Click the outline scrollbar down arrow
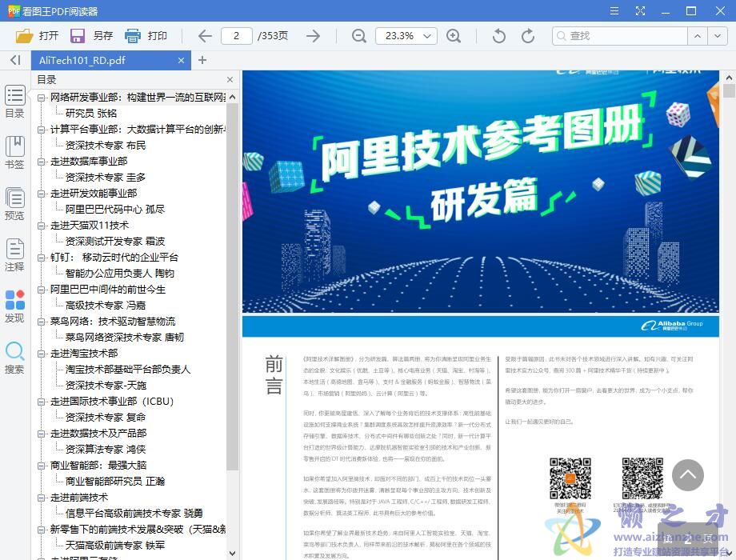736x560 pixels. click(232, 554)
